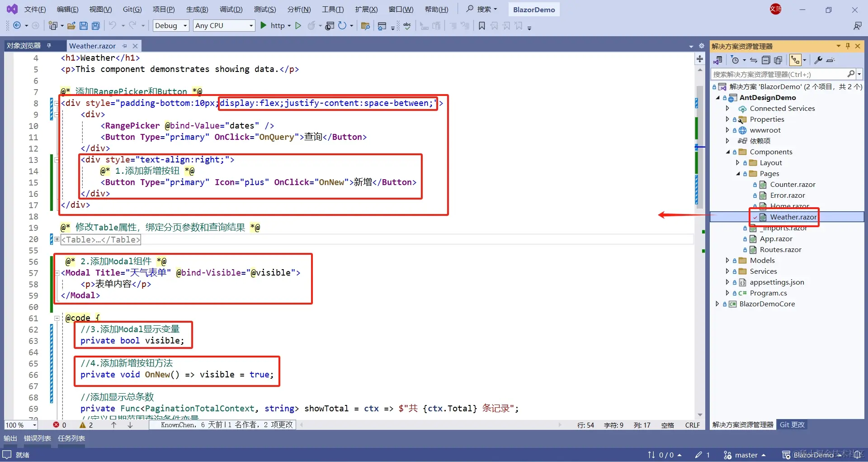This screenshot has height=462, width=868.
Task: Click the master branch button in status bar
Action: [x=745, y=455]
